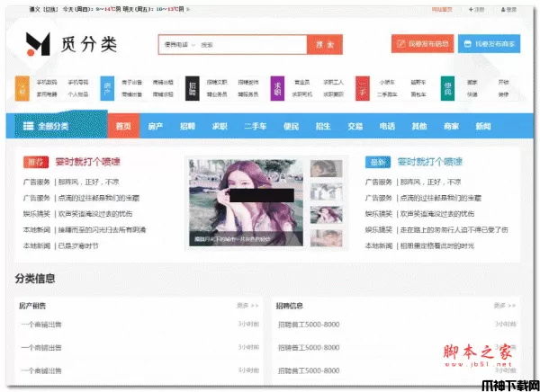Click the blue 房产 category tile
540x392 pixels.
[107, 88]
